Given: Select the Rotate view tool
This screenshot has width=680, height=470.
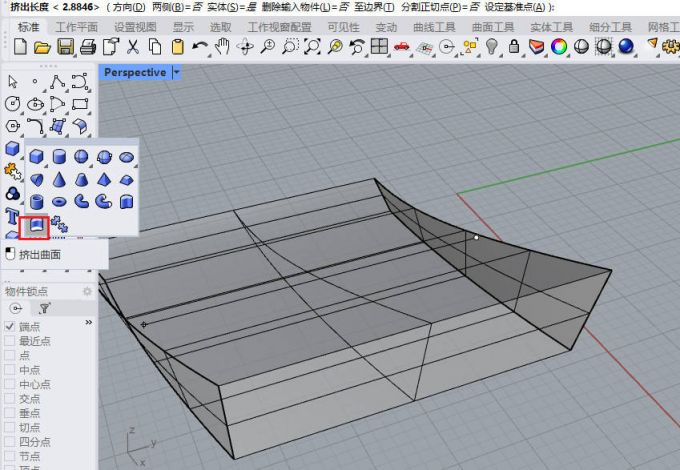Looking at the screenshot, I should [x=245, y=46].
